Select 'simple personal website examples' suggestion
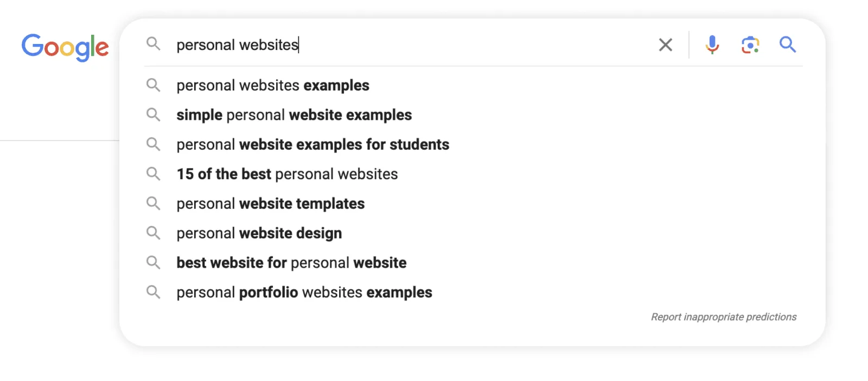Viewport: 868px width, 381px height. coord(293,115)
